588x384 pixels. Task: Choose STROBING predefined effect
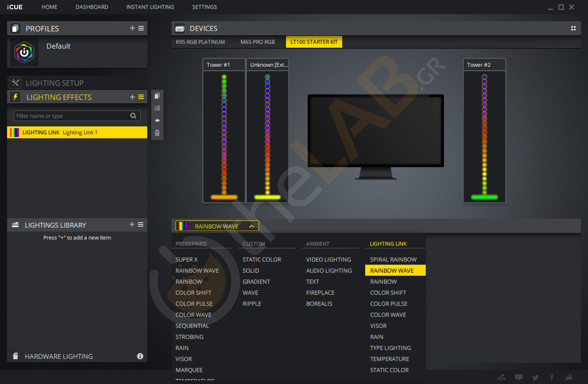click(190, 337)
